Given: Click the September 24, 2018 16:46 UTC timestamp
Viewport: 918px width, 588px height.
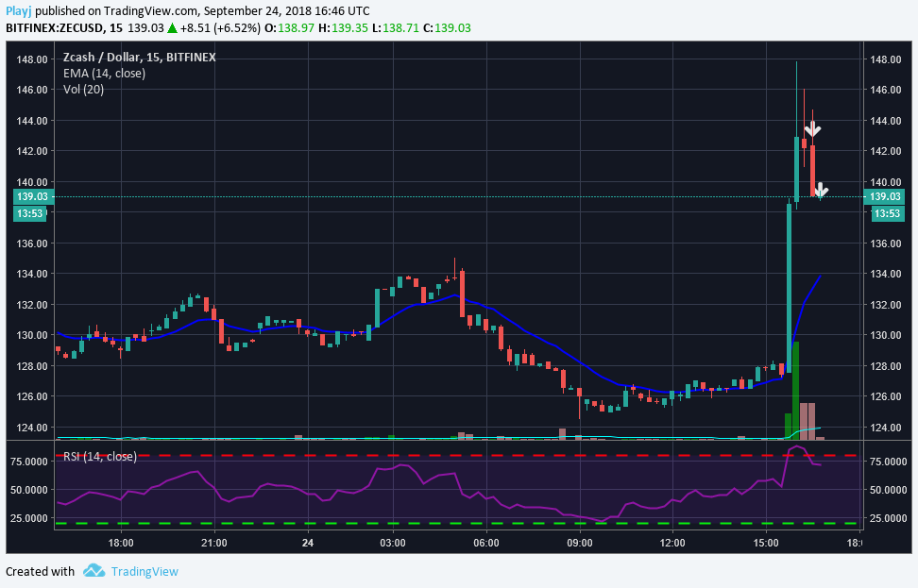Looking at the screenshot, I should 287,10.
